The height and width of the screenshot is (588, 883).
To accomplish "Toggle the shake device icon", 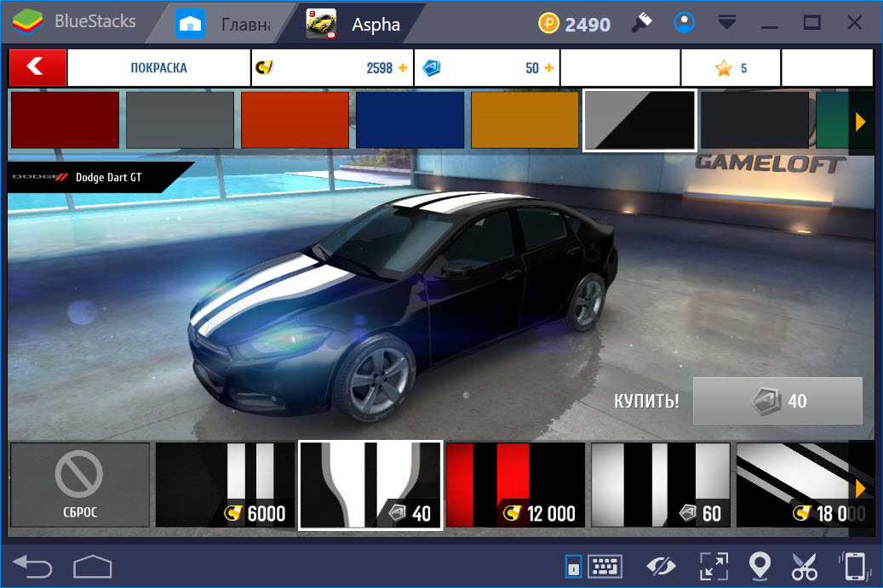I will pos(854,566).
